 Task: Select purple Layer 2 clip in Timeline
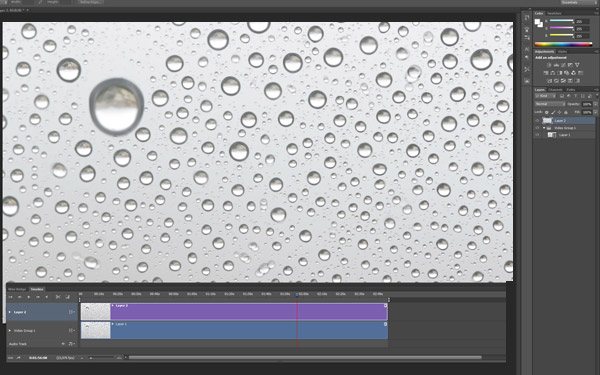(249, 312)
